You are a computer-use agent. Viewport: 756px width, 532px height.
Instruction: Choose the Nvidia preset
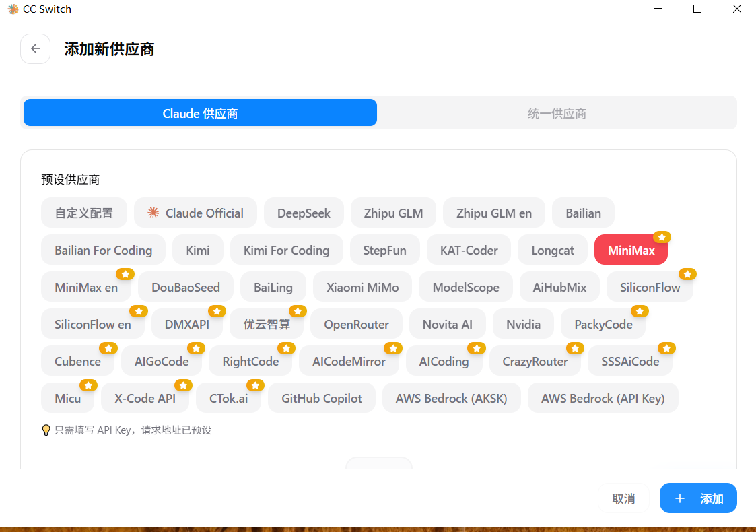click(x=523, y=324)
